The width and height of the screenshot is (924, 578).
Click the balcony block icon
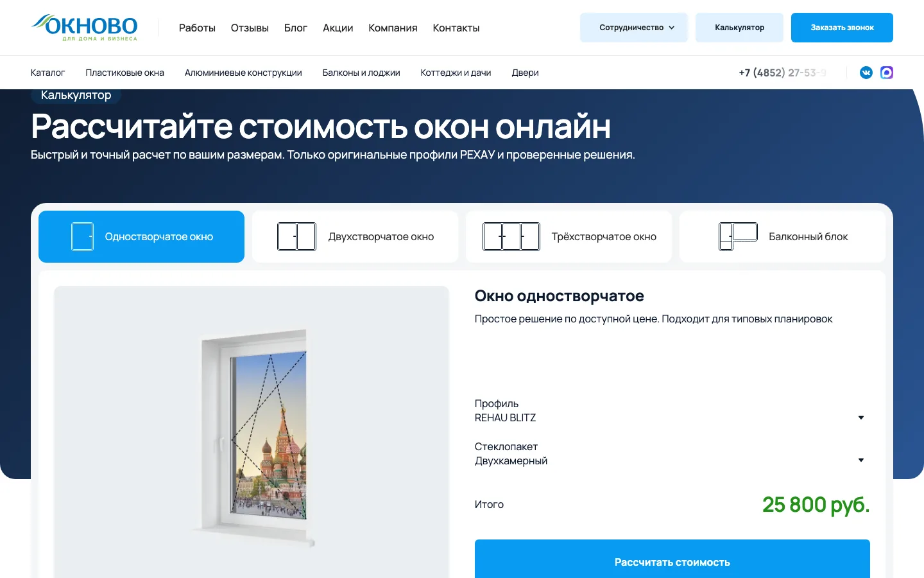coord(738,237)
